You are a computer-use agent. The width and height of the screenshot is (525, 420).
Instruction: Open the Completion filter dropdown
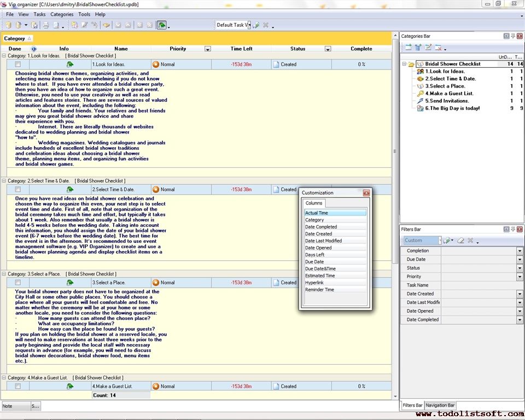520,251
